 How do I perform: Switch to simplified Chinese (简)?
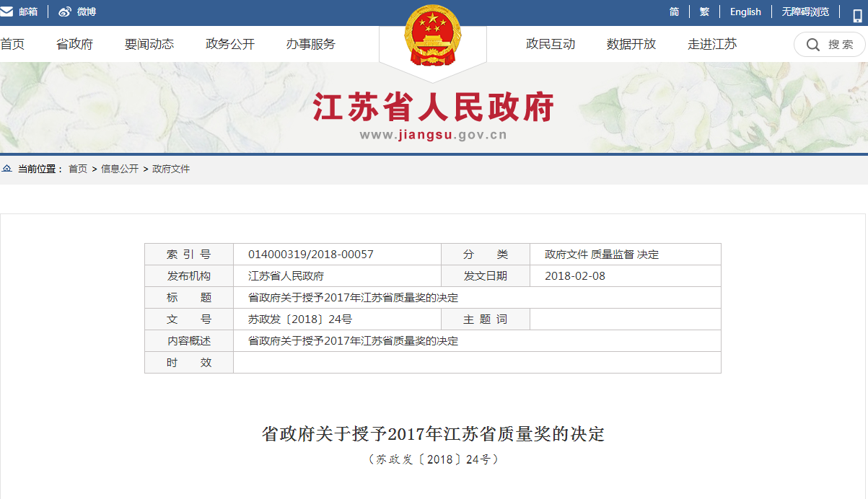pos(674,12)
